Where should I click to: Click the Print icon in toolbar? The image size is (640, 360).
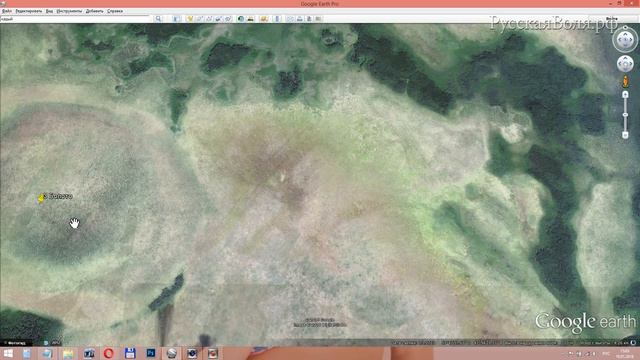[300, 19]
